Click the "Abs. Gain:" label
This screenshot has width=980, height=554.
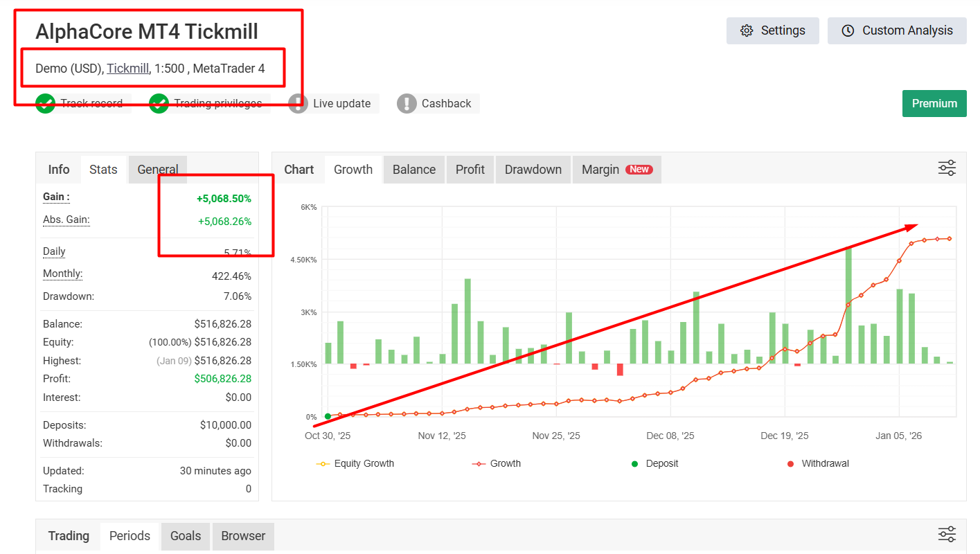[66, 220]
